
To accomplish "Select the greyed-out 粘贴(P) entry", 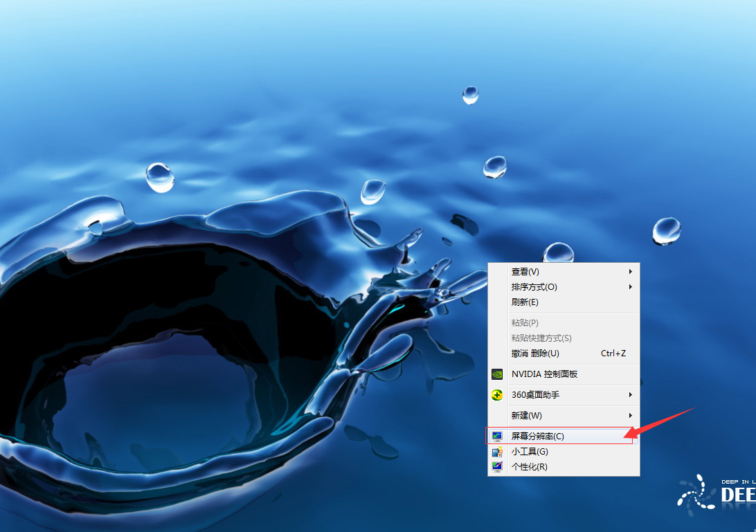I will point(525,323).
